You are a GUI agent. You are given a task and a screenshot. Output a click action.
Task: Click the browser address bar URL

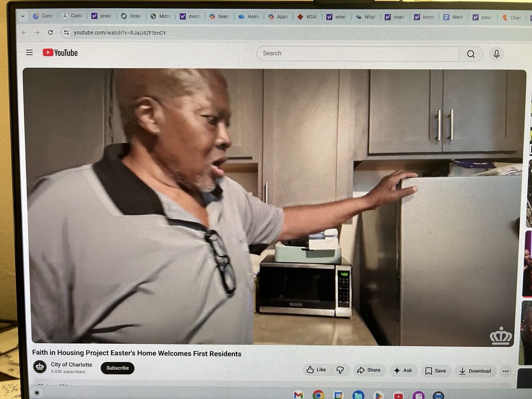[120, 33]
